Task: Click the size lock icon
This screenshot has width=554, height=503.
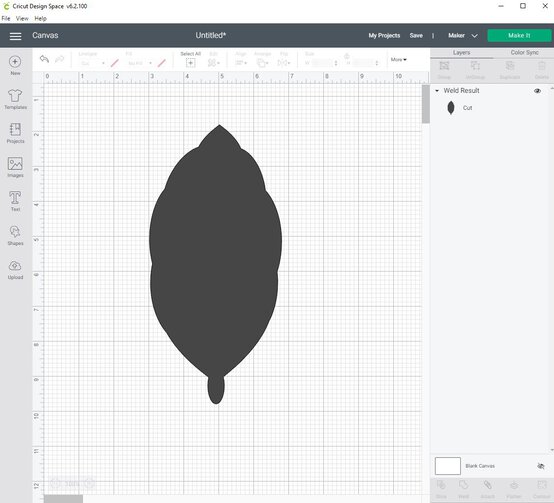Action: [347, 56]
